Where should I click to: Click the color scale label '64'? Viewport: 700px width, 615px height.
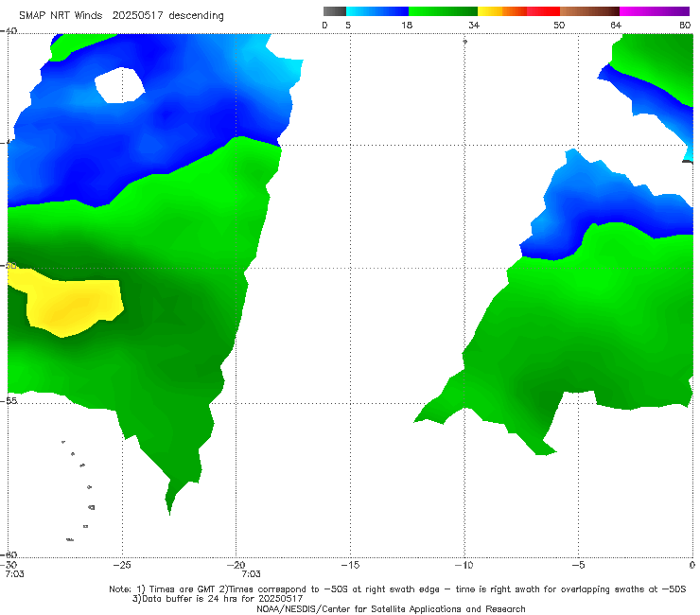(x=616, y=25)
